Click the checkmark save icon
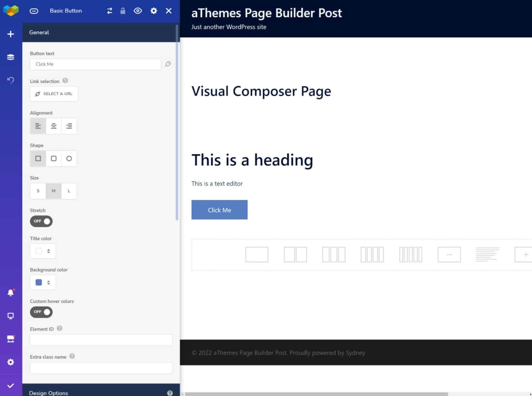The height and width of the screenshot is (396, 532). click(x=11, y=385)
